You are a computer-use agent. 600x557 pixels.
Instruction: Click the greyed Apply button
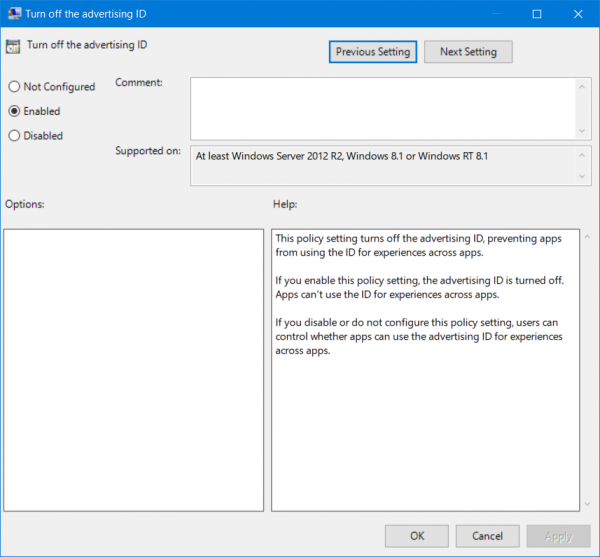558,536
